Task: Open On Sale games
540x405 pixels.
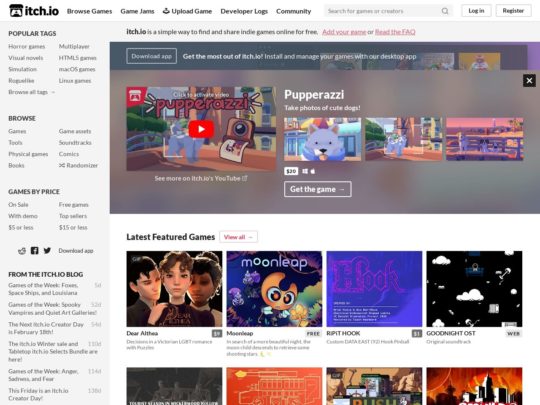Action: [x=18, y=205]
